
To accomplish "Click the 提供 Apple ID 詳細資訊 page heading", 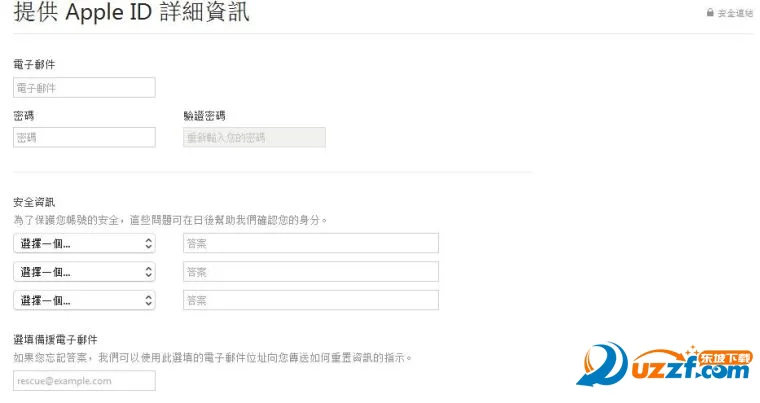I will (131, 14).
